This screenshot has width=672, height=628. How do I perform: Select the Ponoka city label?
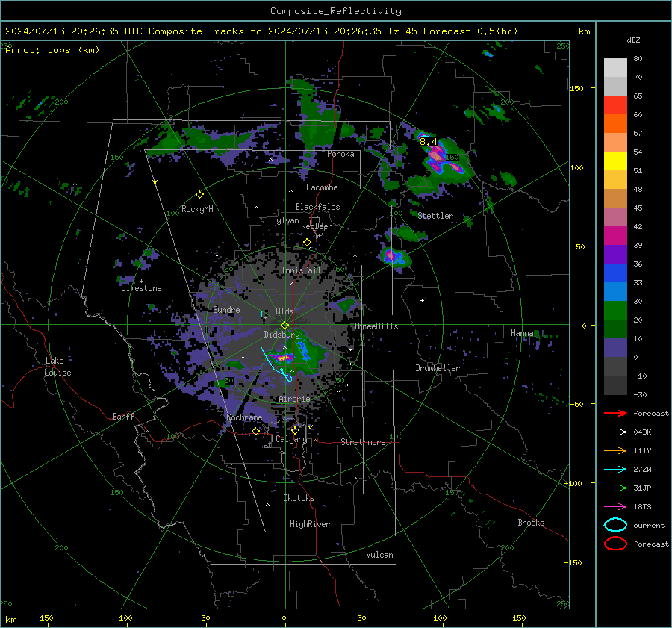340,154
